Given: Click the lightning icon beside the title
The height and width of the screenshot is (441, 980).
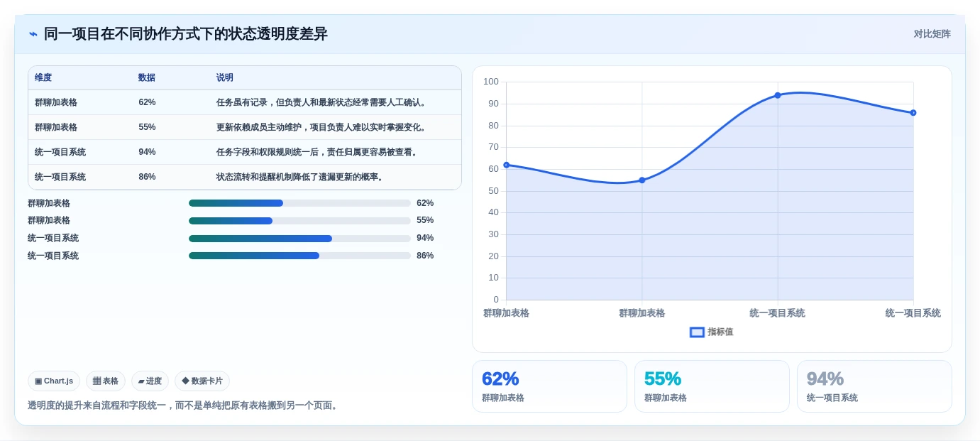Looking at the screenshot, I should click(x=33, y=34).
